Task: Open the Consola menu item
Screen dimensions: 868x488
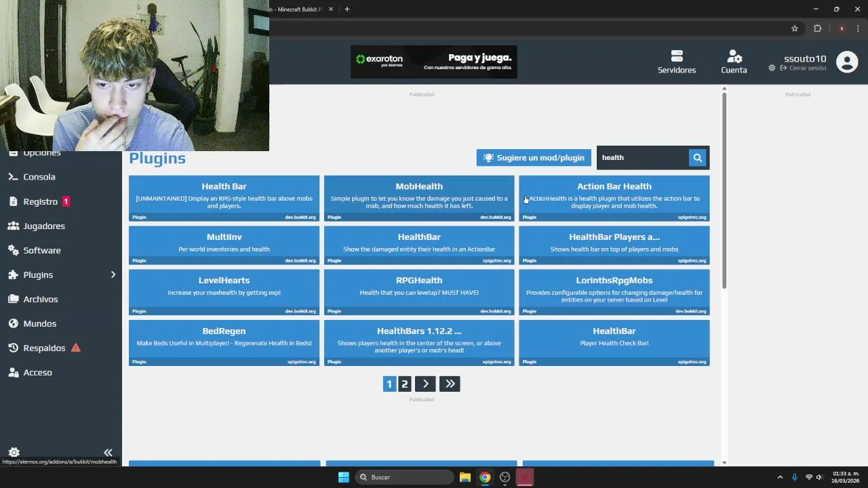Action: point(61,177)
